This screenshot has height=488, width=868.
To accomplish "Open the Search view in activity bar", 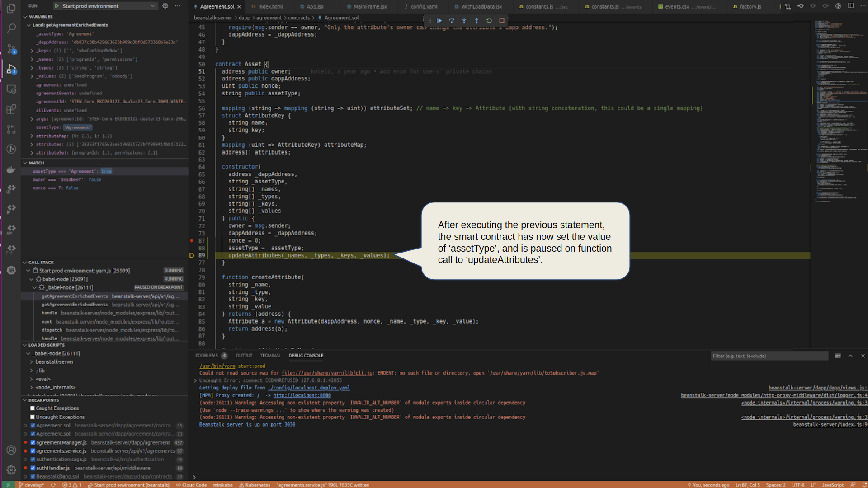I will click(x=11, y=28).
